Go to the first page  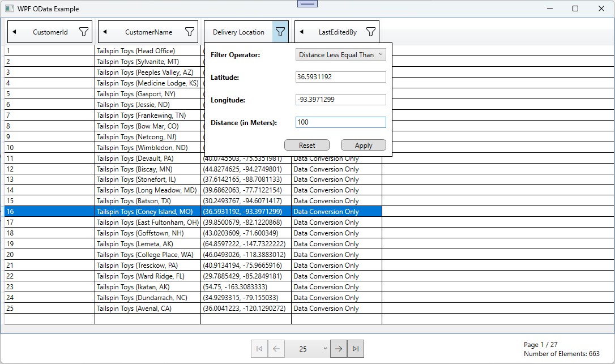[x=259, y=349]
